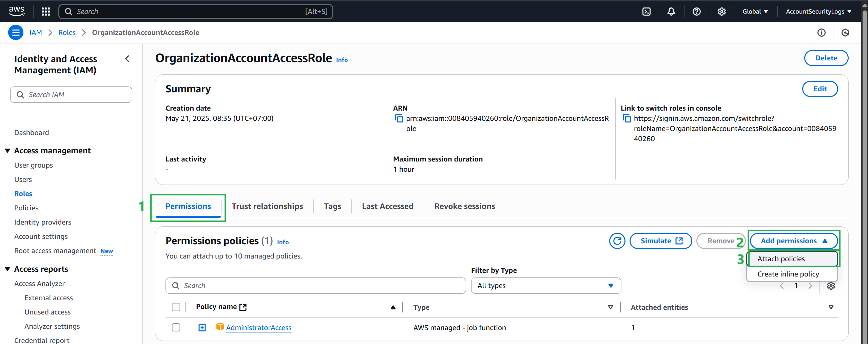Select Attach policies from the menu
The width and height of the screenshot is (868, 344).
781,258
